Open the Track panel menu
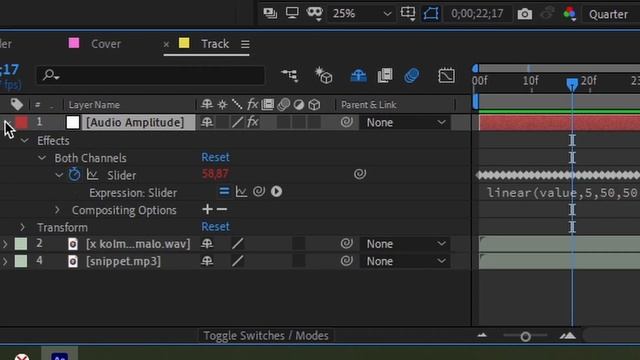 coord(245,44)
